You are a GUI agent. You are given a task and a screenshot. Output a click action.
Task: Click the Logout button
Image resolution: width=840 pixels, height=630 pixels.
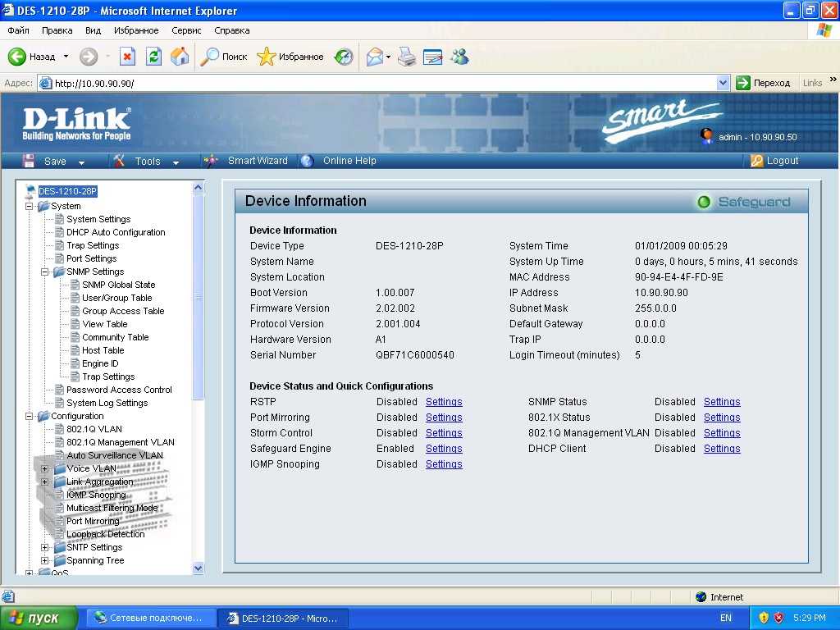click(x=782, y=161)
